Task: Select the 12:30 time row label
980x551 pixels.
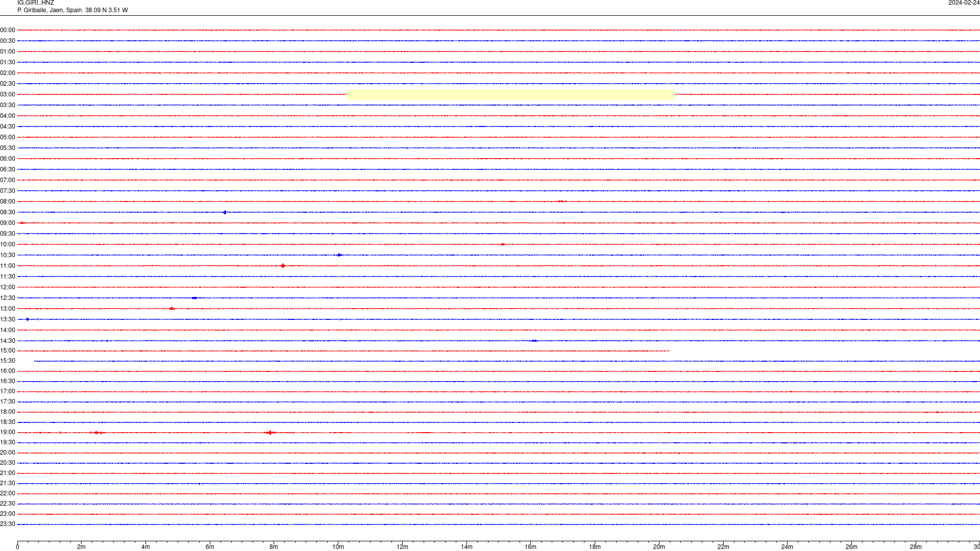Action: click(8, 298)
